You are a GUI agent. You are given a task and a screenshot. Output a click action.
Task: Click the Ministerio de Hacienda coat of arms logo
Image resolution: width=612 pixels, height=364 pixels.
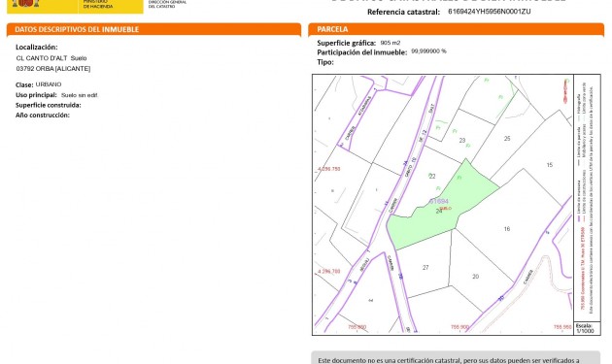pyautogui.click(x=25, y=4)
